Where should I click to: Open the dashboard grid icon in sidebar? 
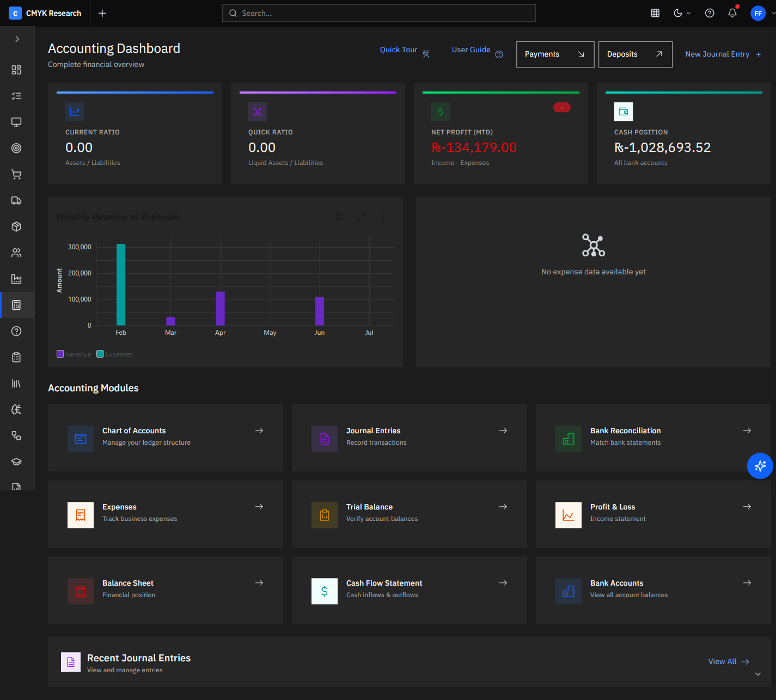[16, 70]
